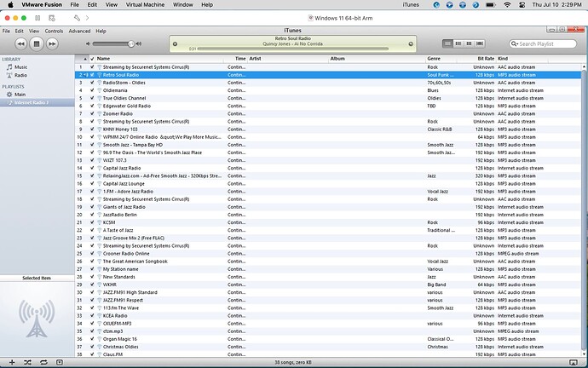Open VMware settings wrench icon
The width and height of the screenshot is (588, 368).
coord(77,18)
